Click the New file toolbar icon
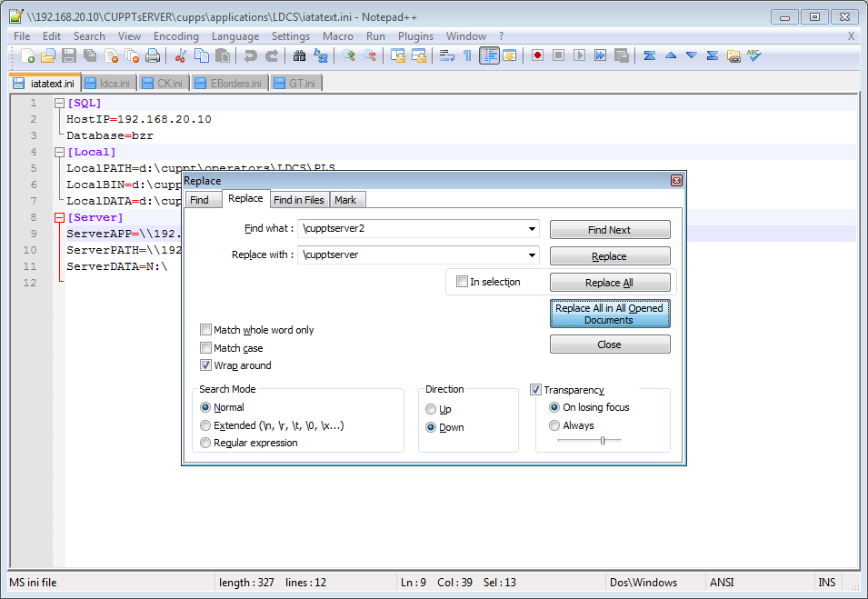The width and height of the screenshot is (868, 599). [28, 56]
